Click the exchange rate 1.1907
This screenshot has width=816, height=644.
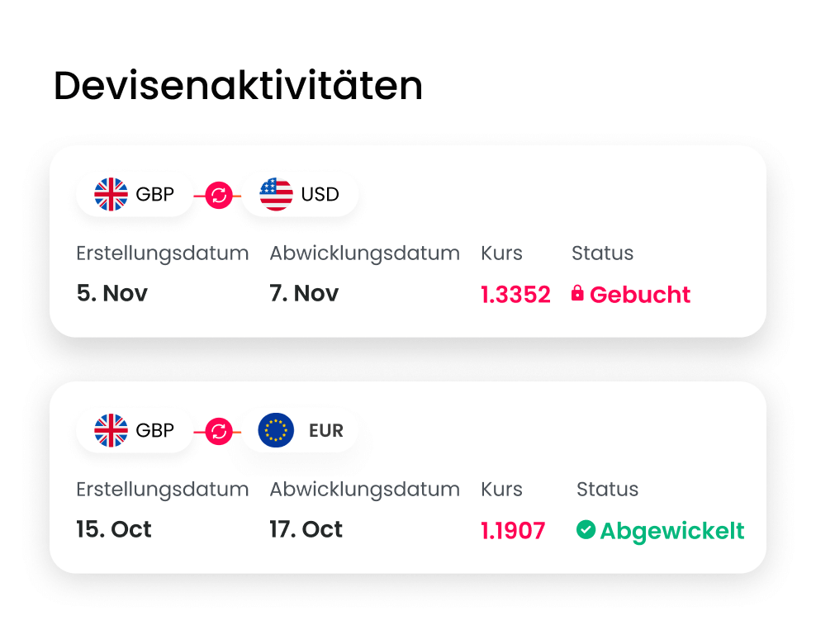tap(513, 531)
